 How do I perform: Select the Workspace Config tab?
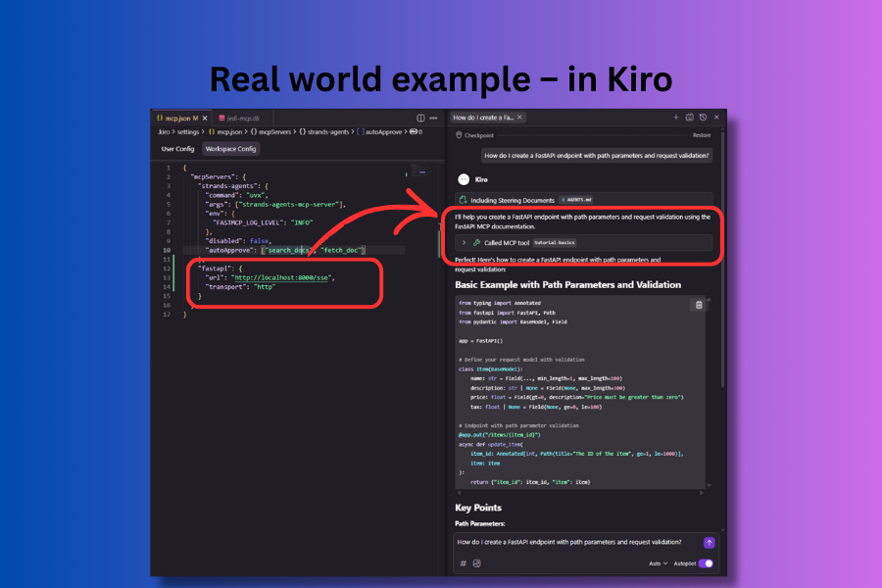tap(230, 149)
